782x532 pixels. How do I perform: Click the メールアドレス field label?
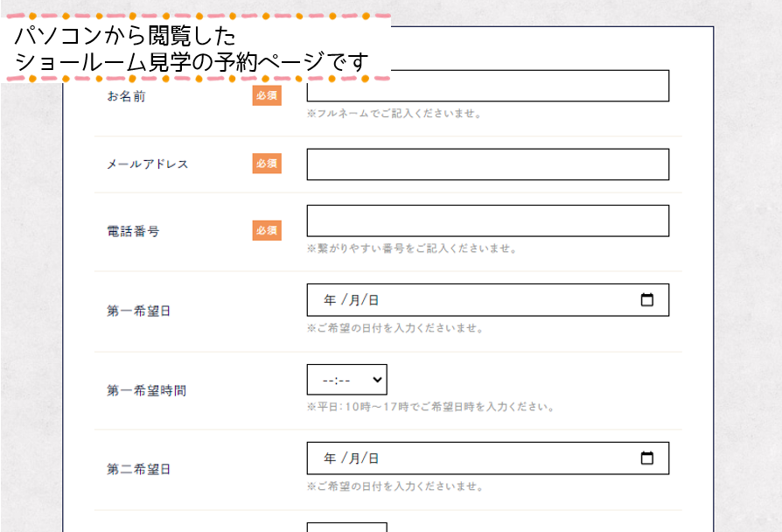(147, 164)
